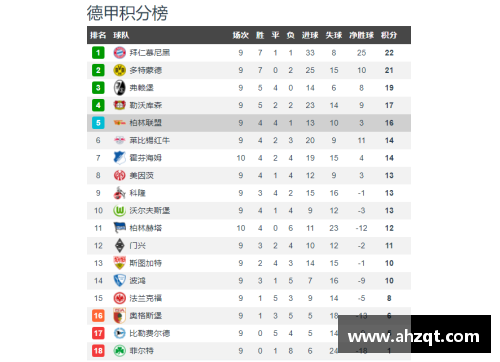Viewport: 500px width, 362px height.
Task: Open team 莱比锡红牛 name link
Action: pos(150,140)
